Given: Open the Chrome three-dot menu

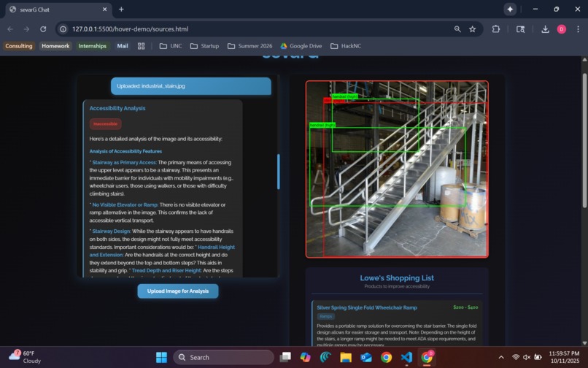Looking at the screenshot, I should click(x=578, y=29).
